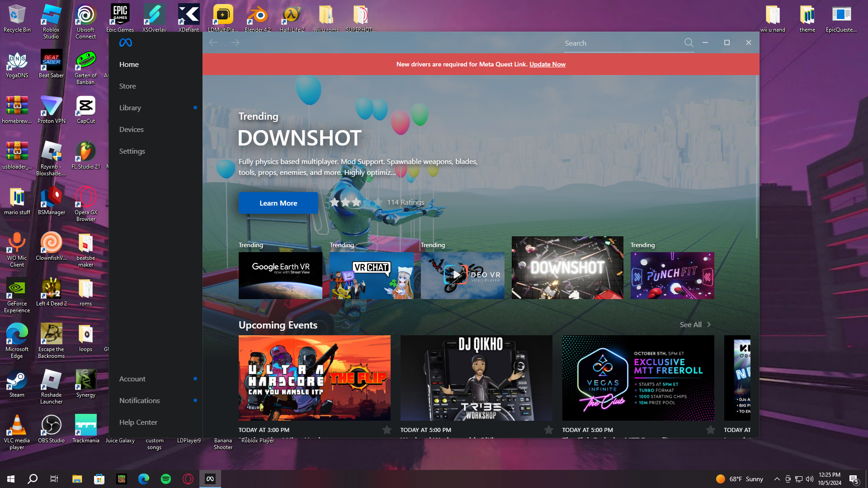The image size is (868, 488).
Task: Open the Library section
Action: (130, 108)
